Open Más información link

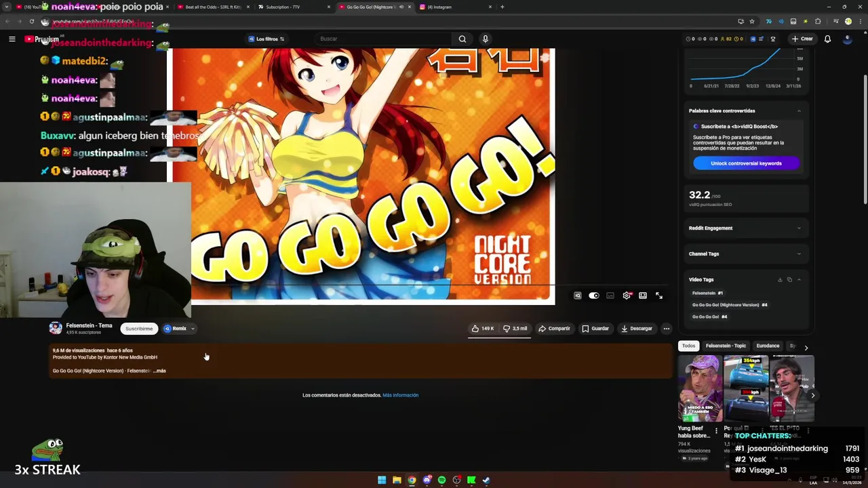pos(400,395)
